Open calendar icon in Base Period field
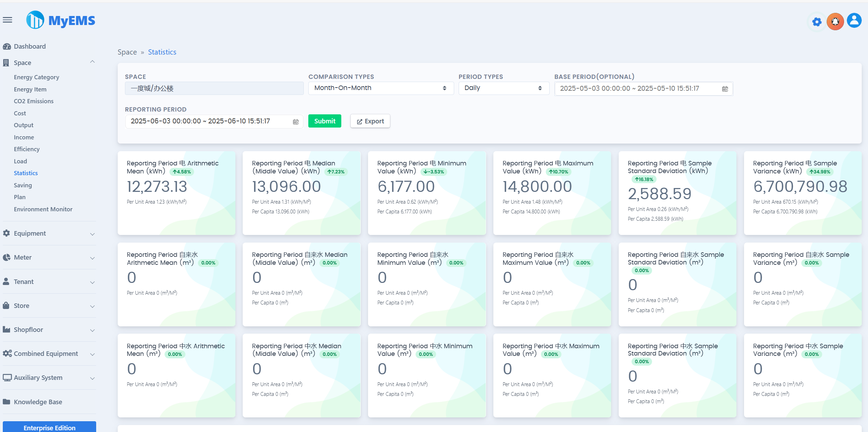This screenshot has height=432, width=868. click(x=725, y=89)
